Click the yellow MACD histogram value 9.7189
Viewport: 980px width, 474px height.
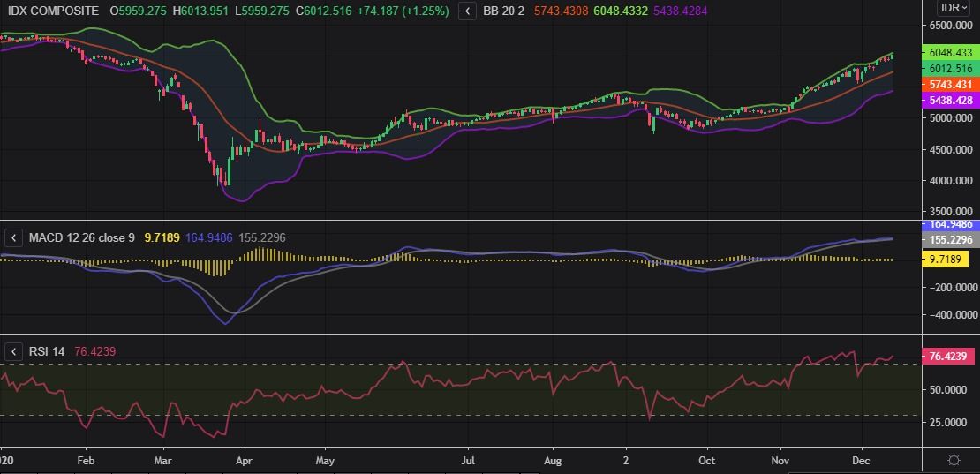pos(162,238)
